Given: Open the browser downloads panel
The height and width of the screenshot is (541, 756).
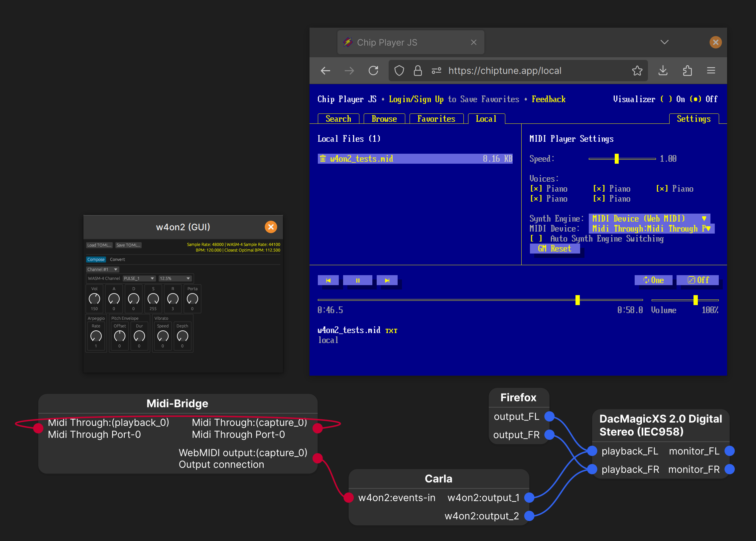Looking at the screenshot, I should click(x=663, y=71).
